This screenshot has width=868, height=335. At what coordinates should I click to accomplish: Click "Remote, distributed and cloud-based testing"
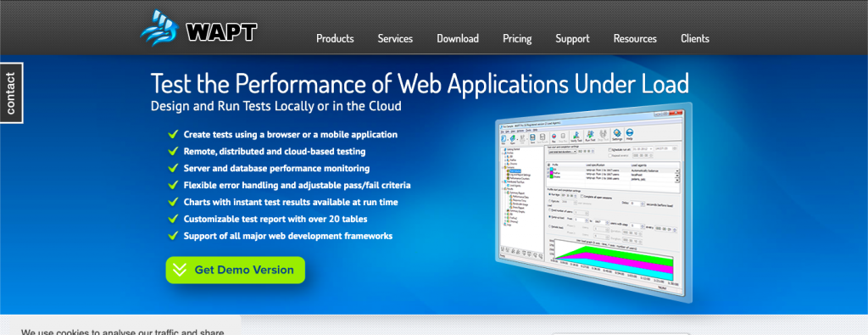click(275, 151)
